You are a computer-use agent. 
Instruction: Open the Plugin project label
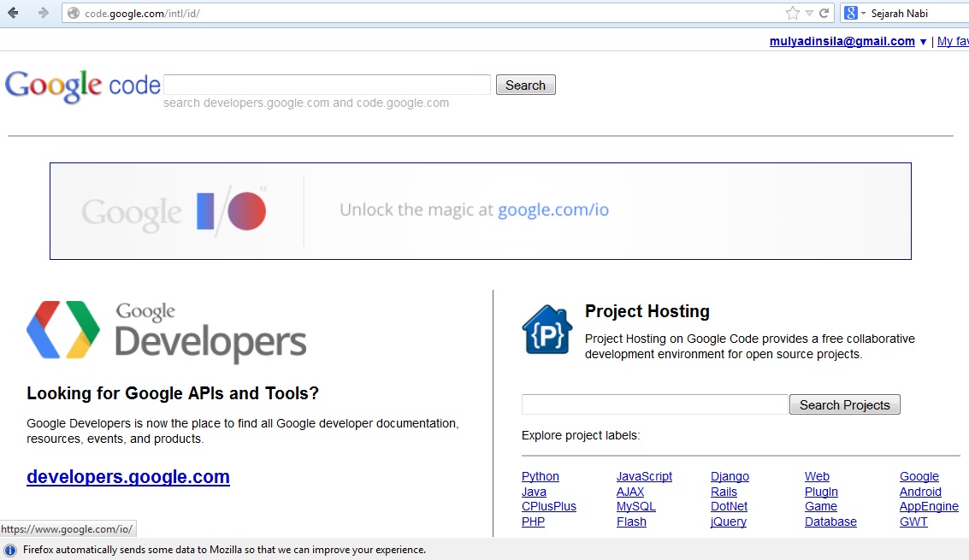[821, 492]
